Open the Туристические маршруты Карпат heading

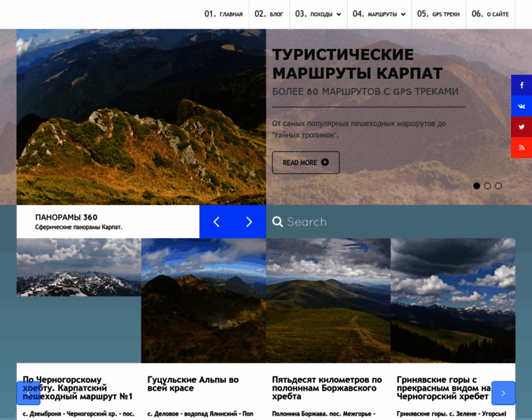point(357,64)
